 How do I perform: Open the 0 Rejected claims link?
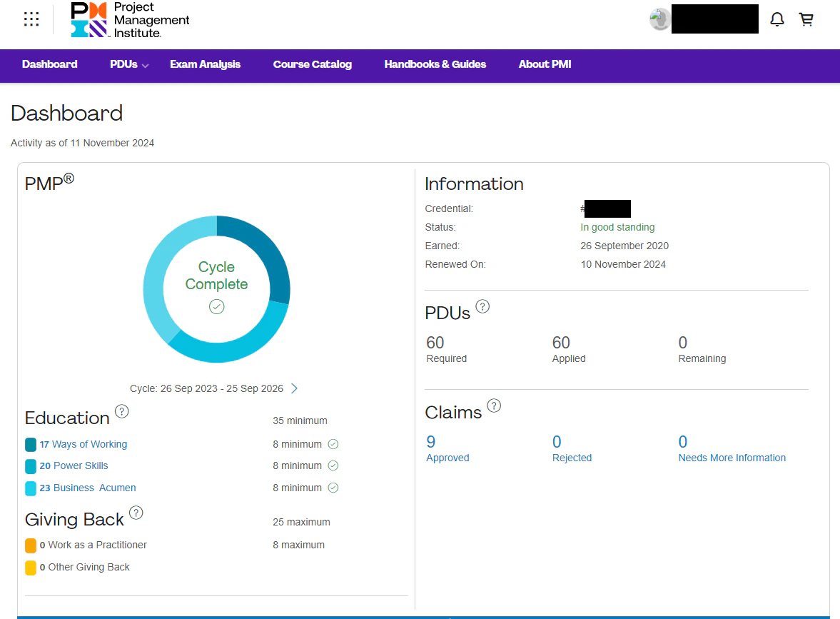pyautogui.click(x=572, y=448)
